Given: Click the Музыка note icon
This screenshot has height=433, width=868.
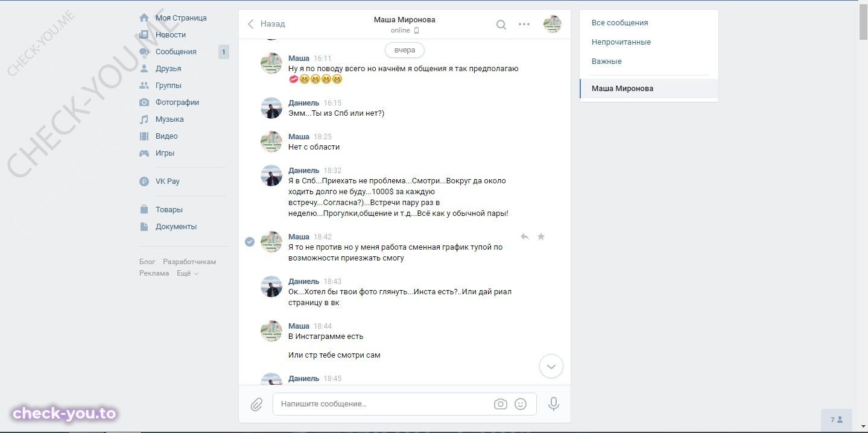Looking at the screenshot, I should tap(144, 119).
